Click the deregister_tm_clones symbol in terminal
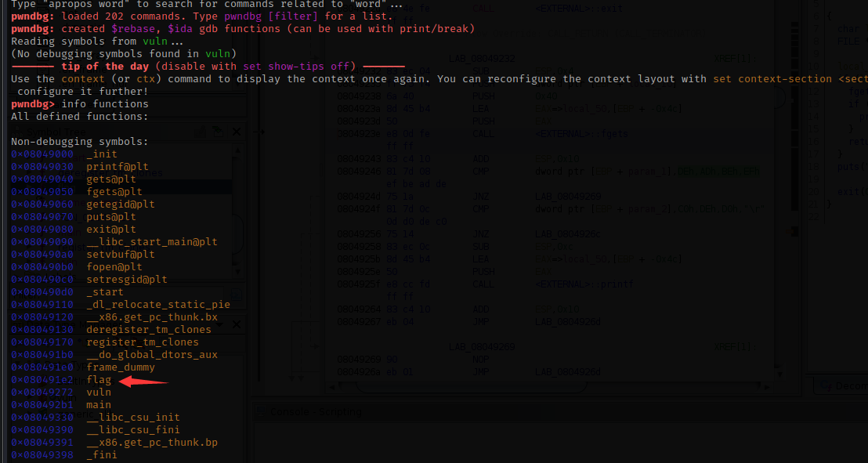Image resolution: width=868 pixels, height=463 pixels. 148,330
